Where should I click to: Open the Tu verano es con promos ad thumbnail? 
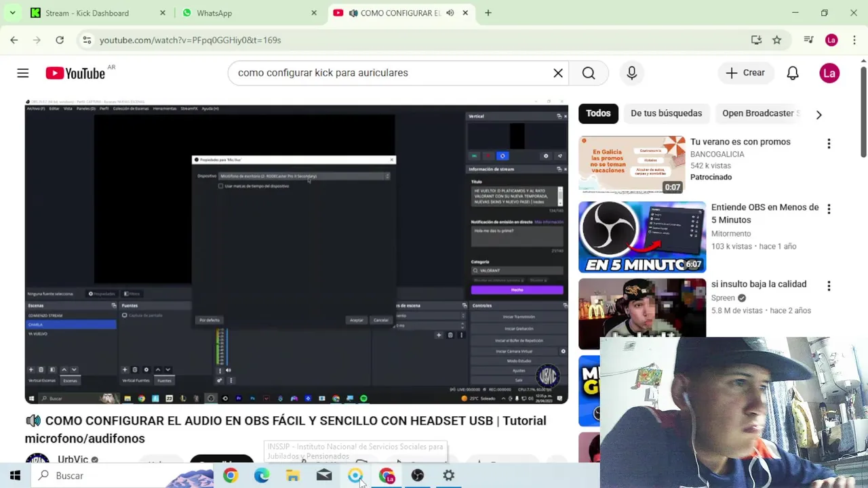632,165
